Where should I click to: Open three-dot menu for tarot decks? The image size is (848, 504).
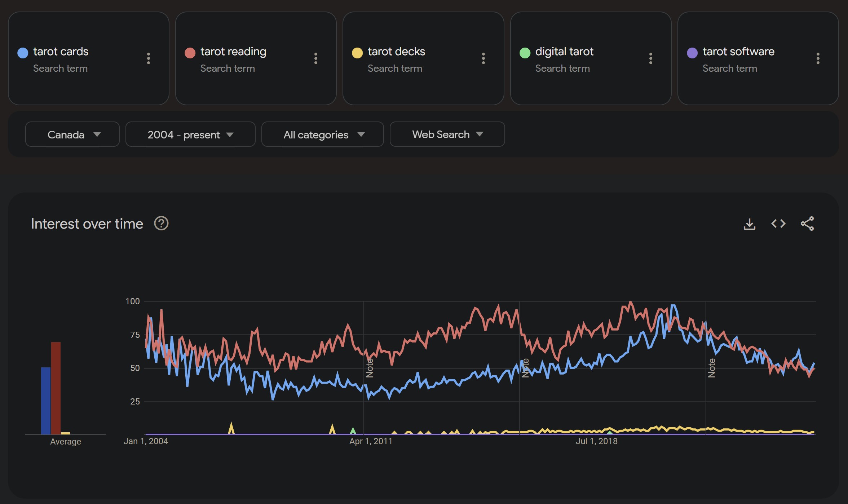[483, 58]
